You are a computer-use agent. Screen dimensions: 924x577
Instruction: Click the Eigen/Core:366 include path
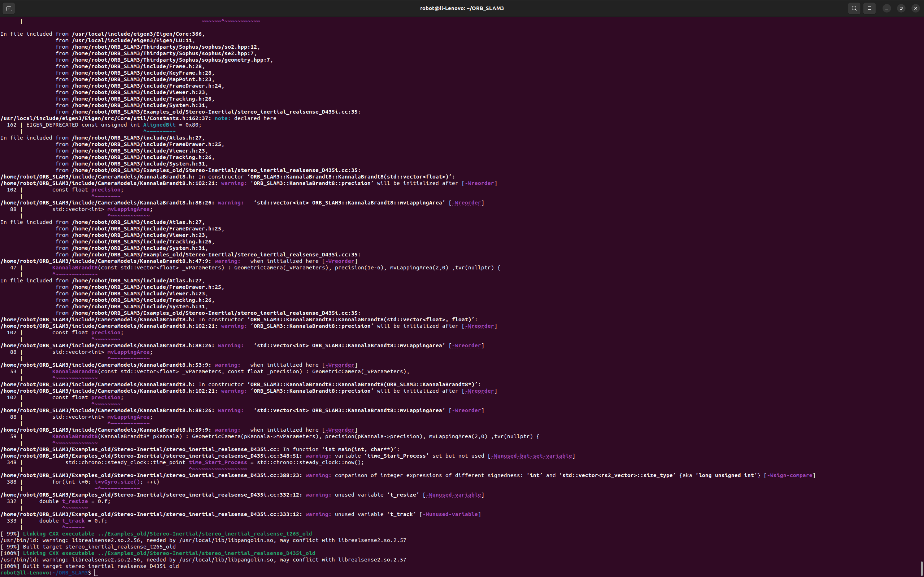point(138,34)
